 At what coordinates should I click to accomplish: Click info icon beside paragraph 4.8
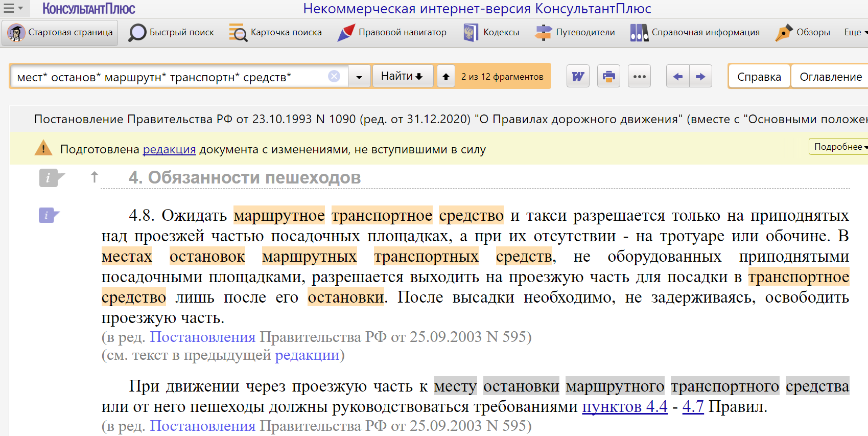tap(49, 215)
